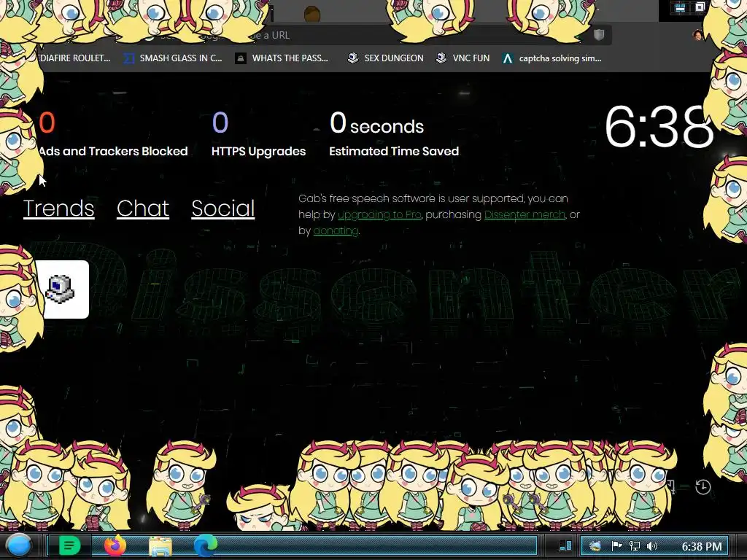Open the colorful tray app icon
Image resolution: width=747 pixels, height=560 pixels.
pyautogui.click(x=595, y=546)
